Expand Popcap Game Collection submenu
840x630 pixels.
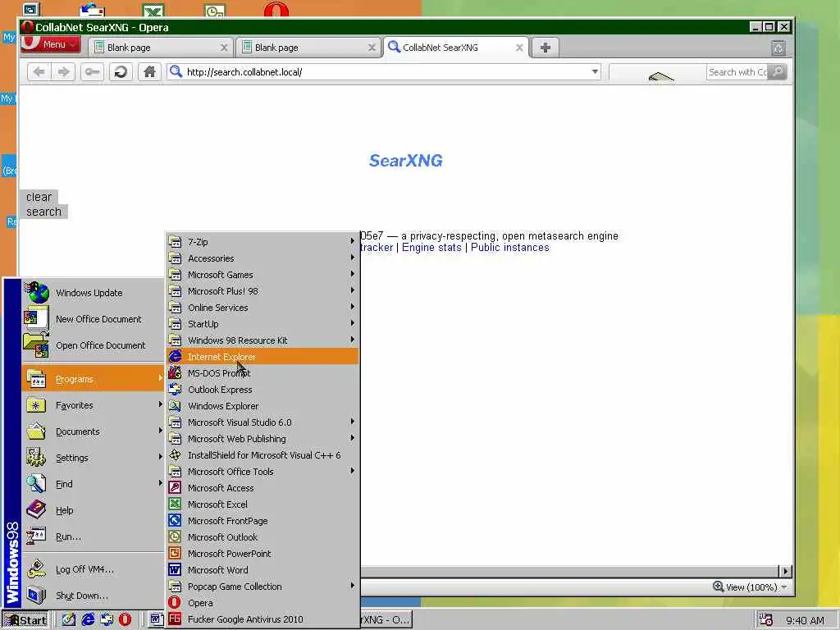[262, 587]
